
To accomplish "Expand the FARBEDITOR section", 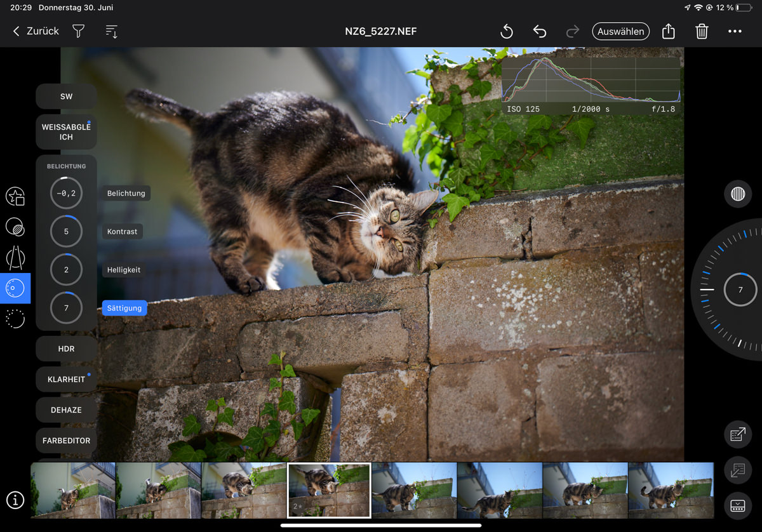I will pyautogui.click(x=66, y=441).
